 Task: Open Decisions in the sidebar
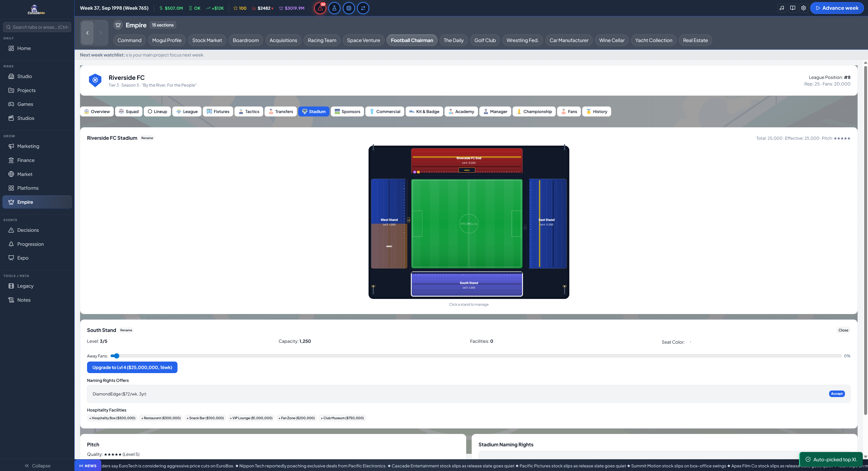(37, 230)
